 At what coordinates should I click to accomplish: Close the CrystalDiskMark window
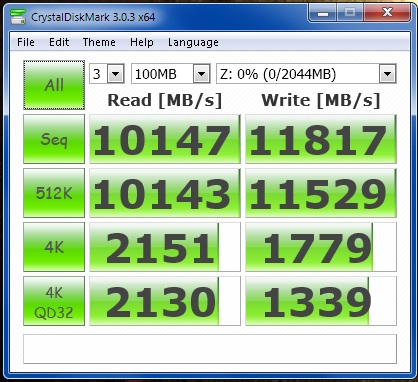(387, 13)
